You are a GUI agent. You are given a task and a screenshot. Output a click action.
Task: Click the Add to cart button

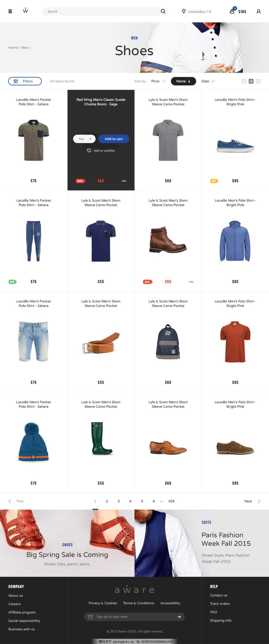pos(114,139)
